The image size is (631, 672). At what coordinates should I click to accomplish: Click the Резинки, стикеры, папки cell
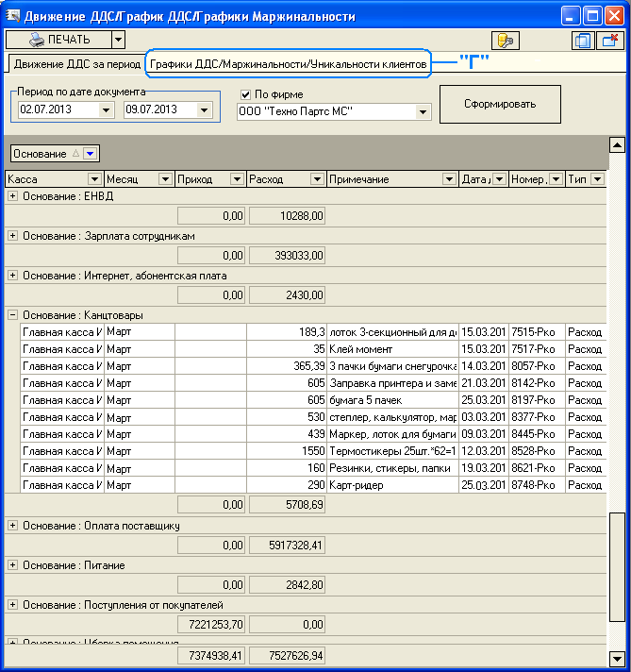(392, 468)
